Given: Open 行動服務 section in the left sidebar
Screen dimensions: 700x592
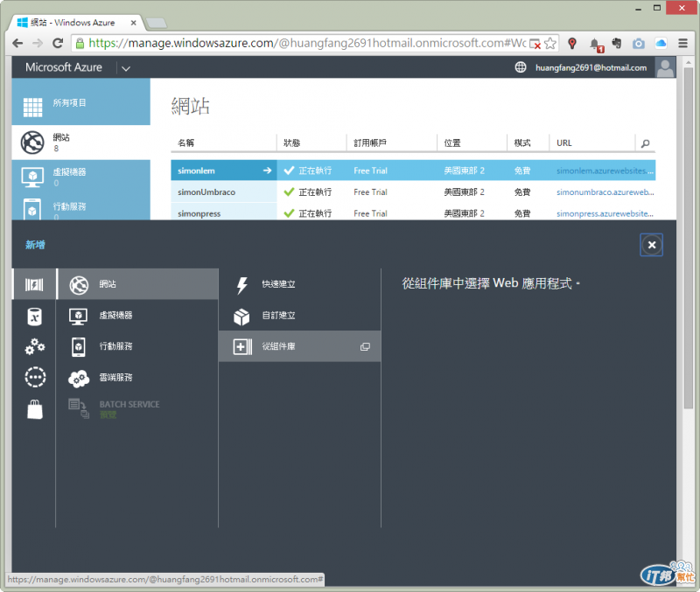Looking at the screenshot, I should click(x=80, y=208).
